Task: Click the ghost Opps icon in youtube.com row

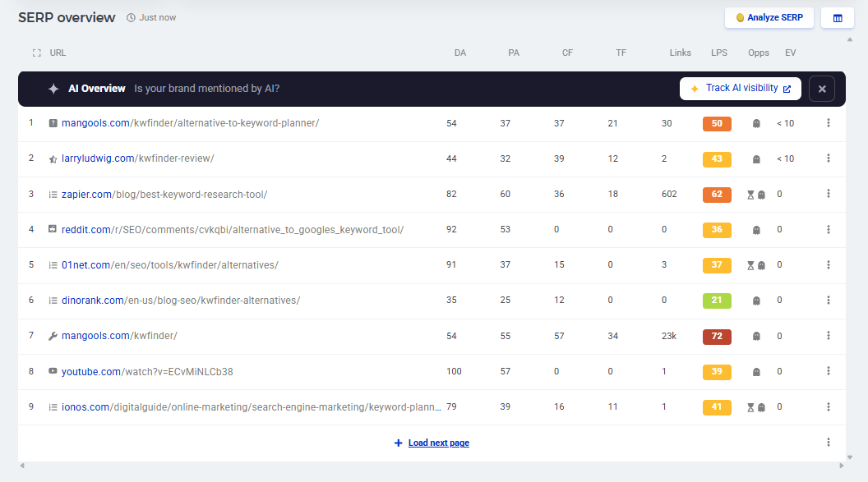Action: coord(756,372)
